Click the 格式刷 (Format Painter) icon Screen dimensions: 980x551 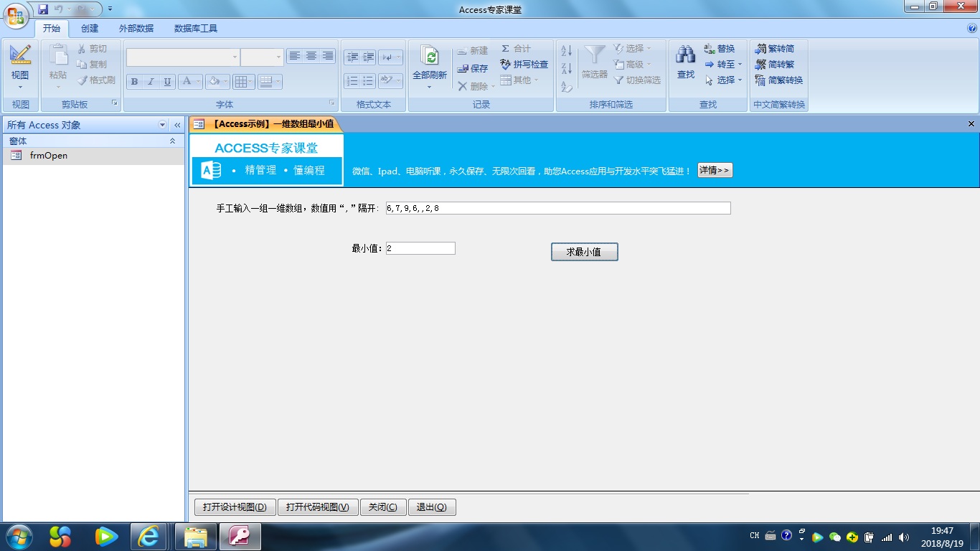[82, 80]
